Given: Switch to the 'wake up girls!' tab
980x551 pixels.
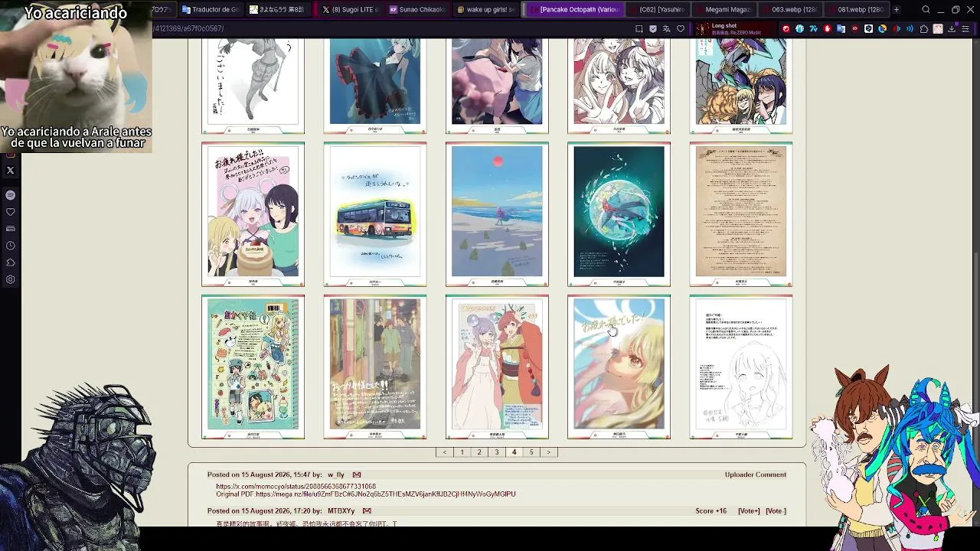Looking at the screenshot, I should tap(485, 10).
